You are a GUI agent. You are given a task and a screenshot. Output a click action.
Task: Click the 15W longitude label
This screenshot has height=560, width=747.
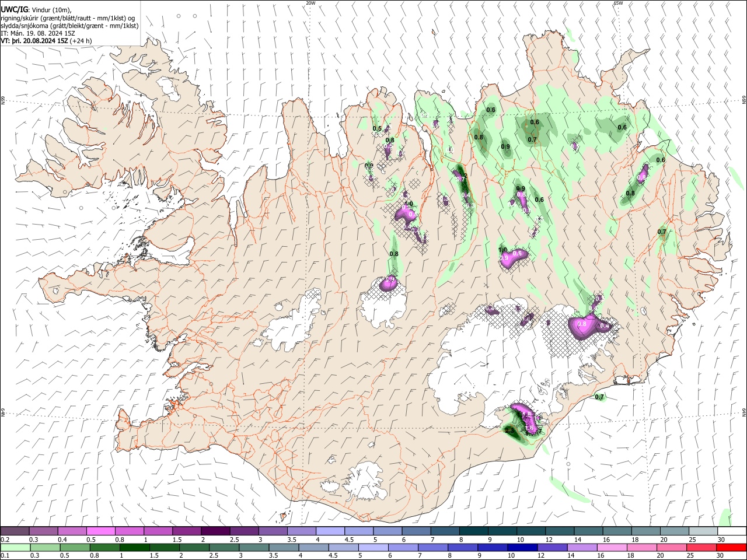coord(618,3)
